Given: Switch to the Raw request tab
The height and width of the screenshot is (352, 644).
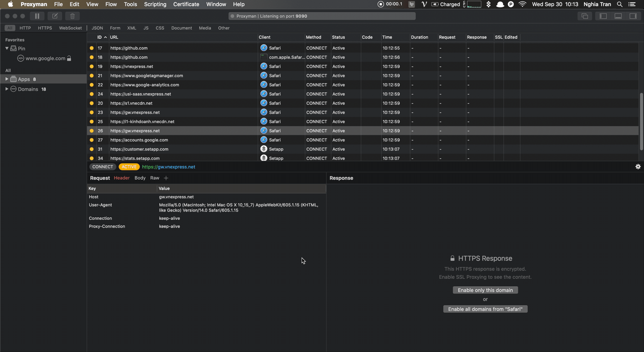Looking at the screenshot, I should coord(154,178).
